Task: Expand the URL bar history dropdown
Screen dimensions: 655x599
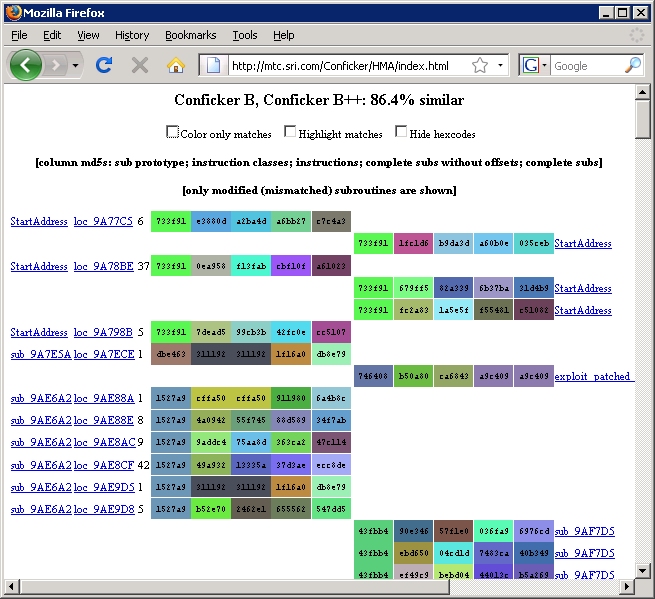Action: [500, 66]
